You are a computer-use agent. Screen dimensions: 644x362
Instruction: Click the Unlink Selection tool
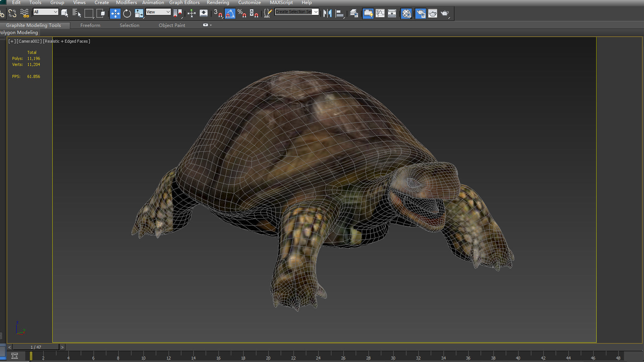(12, 13)
